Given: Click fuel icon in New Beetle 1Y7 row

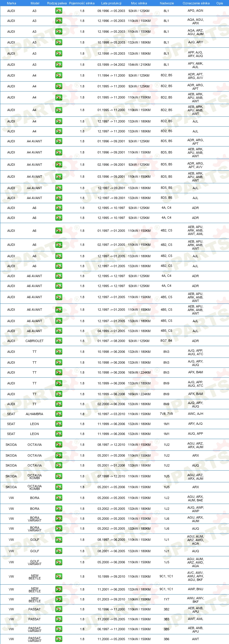Looking at the screenshot, I should pyautogui.click(x=59, y=599).
